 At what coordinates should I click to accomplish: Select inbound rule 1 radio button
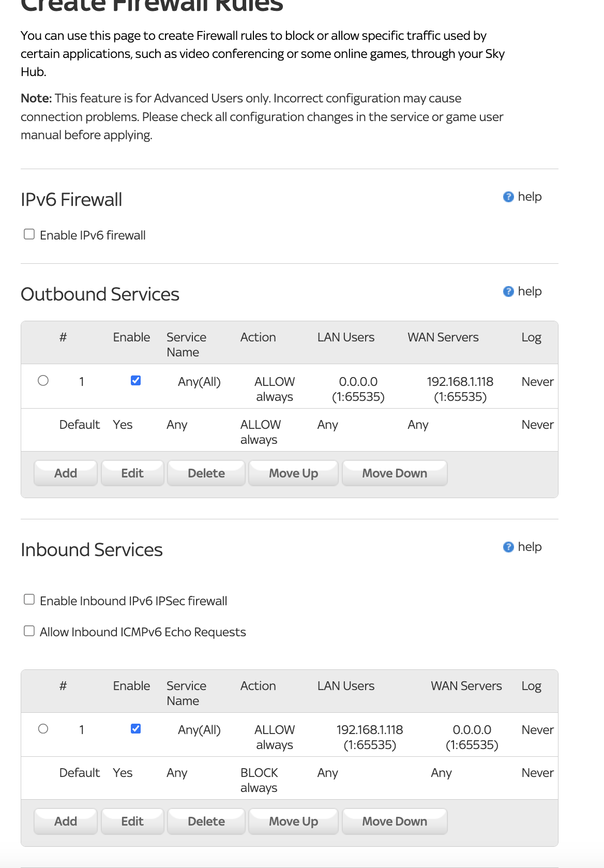click(43, 729)
